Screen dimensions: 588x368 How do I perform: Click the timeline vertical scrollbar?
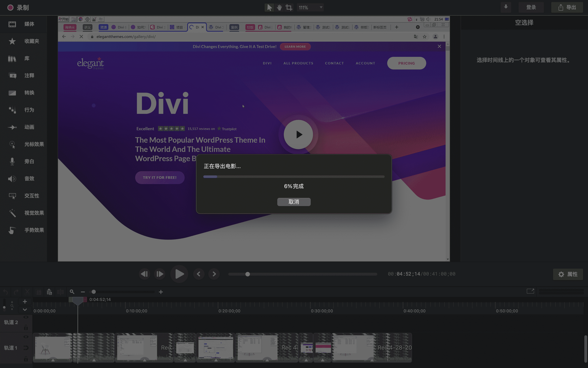point(586,349)
